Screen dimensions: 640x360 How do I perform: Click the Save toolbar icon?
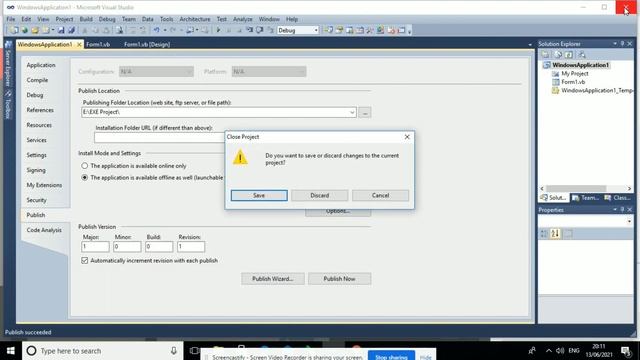(x=61, y=30)
